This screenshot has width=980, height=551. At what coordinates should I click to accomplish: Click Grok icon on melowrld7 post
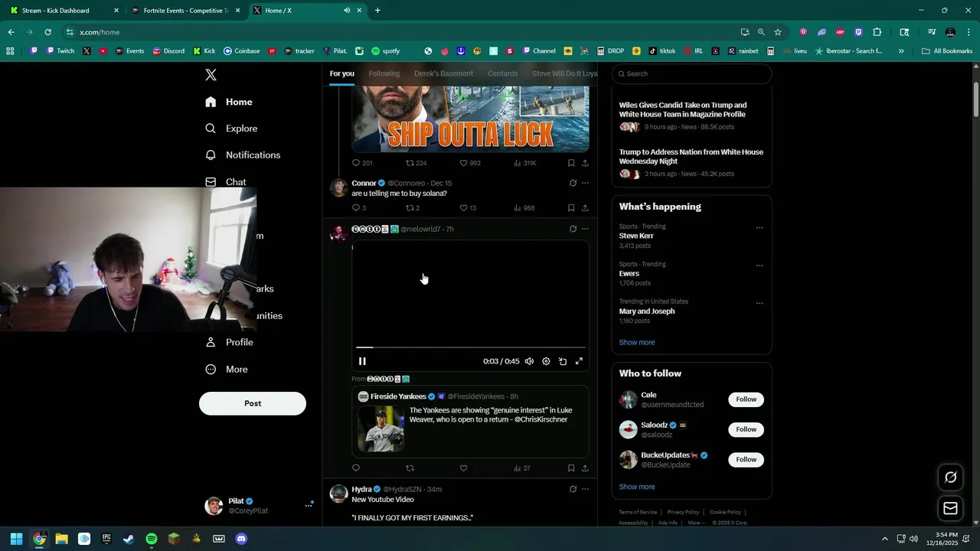(x=573, y=229)
